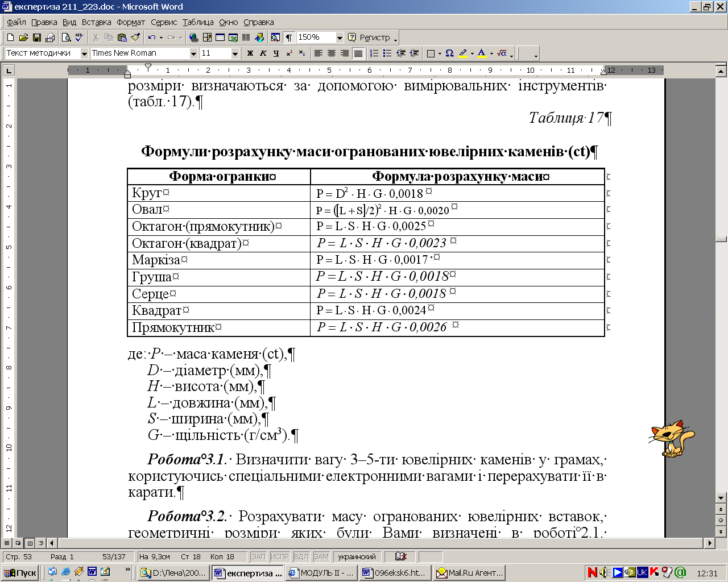The width and height of the screenshot is (728, 582).
Task: Open the Правка menu
Action: 44,22
